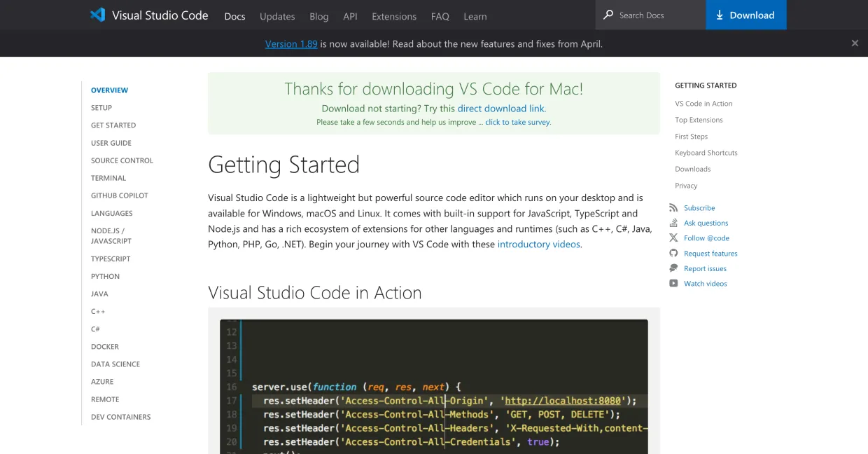Click the Getting Started page heading
This screenshot has width=868, height=454.
point(283,165)
